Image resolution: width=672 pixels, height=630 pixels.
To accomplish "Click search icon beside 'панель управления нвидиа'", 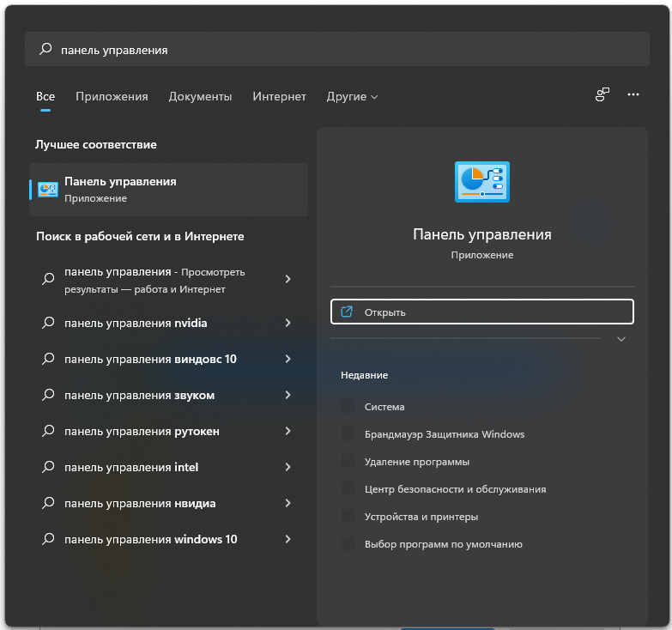I will (x=48, y=502).
